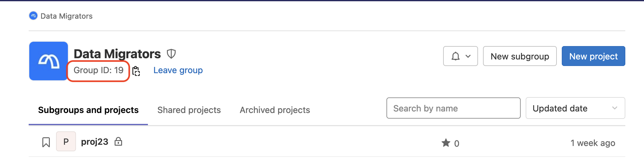644x160 pixels.
Task: Open the proj23 project link
Action: (x=95, y=142)
